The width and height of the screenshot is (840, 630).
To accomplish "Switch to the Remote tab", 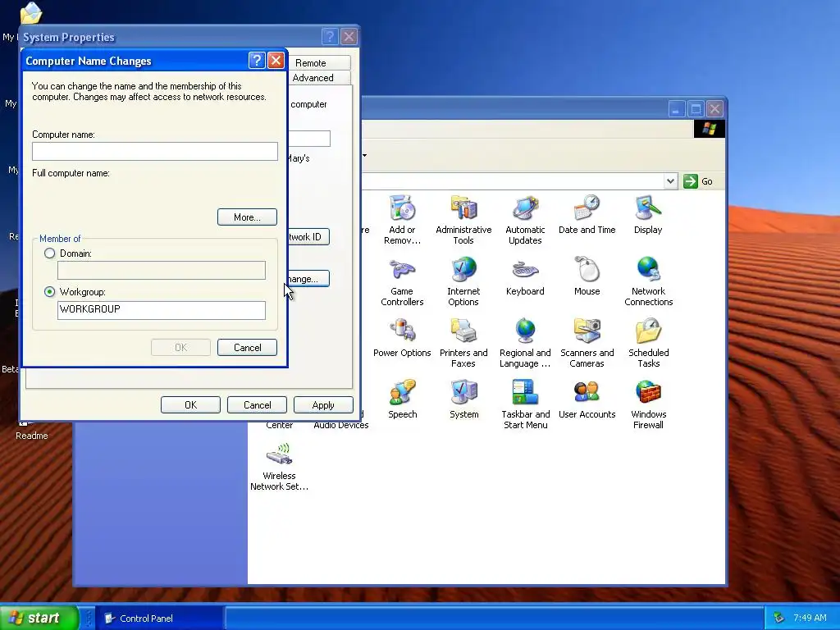I will pyautogui.click(x=310, y=62).
